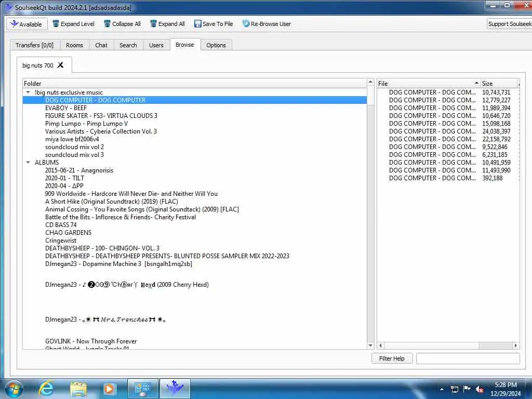The height and width of the screenshot is (399, 532).
Task: Click Expand All in the toolbar
Action: (168, 24)
